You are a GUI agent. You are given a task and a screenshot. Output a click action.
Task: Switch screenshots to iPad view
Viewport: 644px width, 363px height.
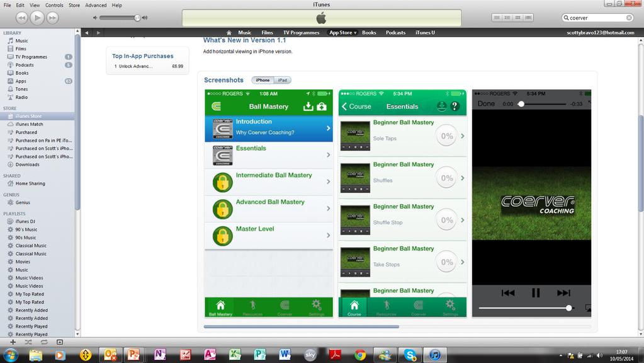pos(283,80)
